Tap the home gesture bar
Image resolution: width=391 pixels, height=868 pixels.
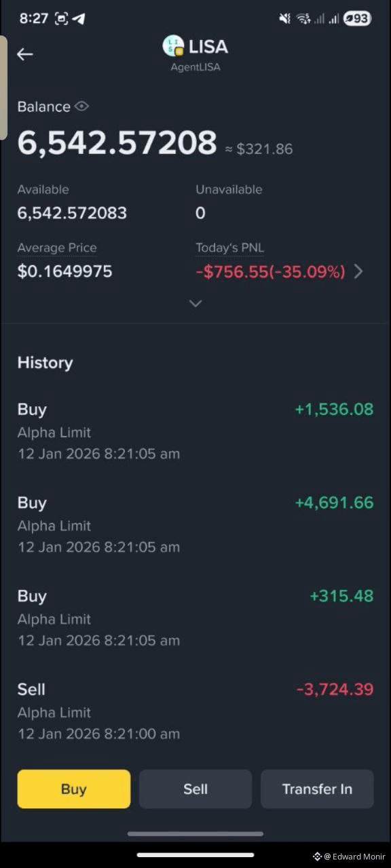coord(195,834)
